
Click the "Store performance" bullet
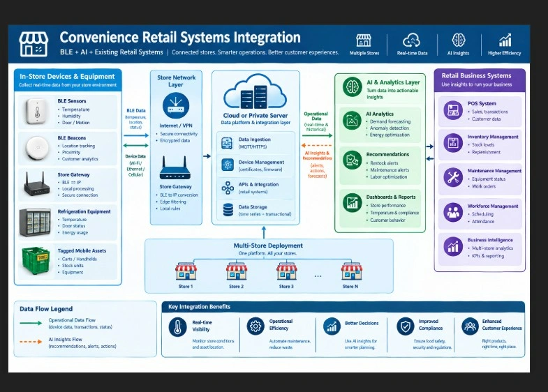coord(387,206)
